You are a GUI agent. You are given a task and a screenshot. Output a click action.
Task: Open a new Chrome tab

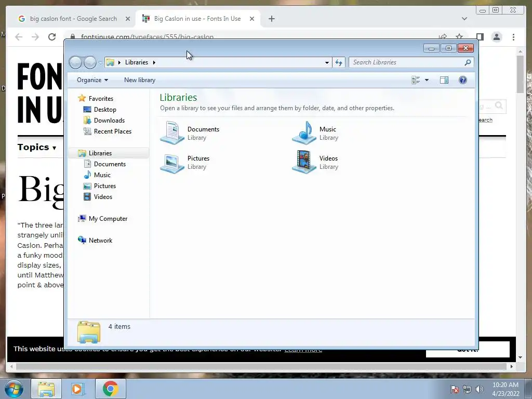coord(271,19)
